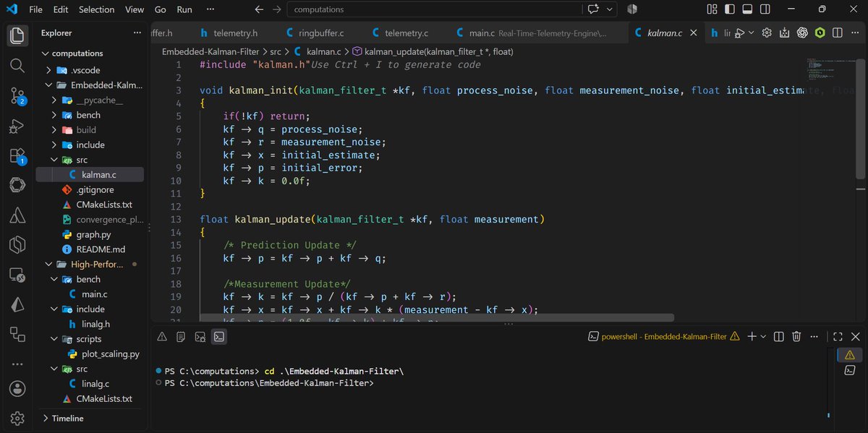
Task: Open the run/debug dropdown arrow in editor toolbar
Action: 752,33
